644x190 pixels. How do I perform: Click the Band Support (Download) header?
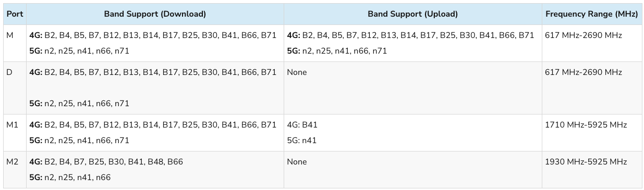point(155,14)
